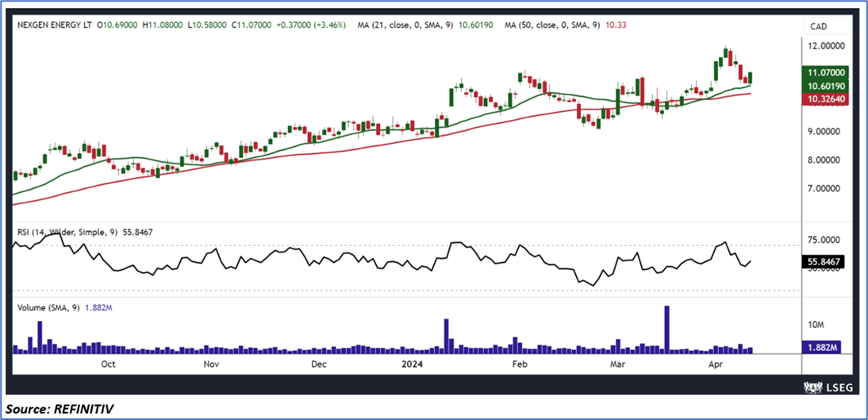The image size is (868, 420).
Task: Click the green 10.60190 MA price tag
Action: pyautogui.click(x=825, y=86)
